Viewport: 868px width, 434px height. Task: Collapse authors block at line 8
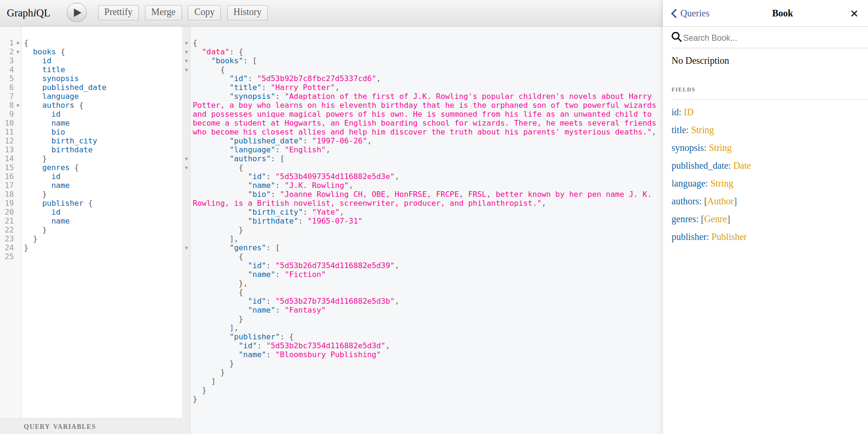click(x=18, y=105)
